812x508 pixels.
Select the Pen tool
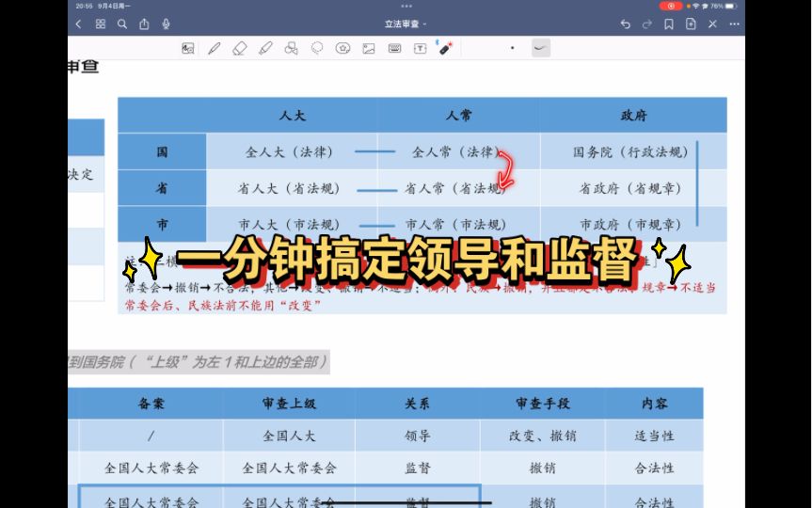coord(214,48)
